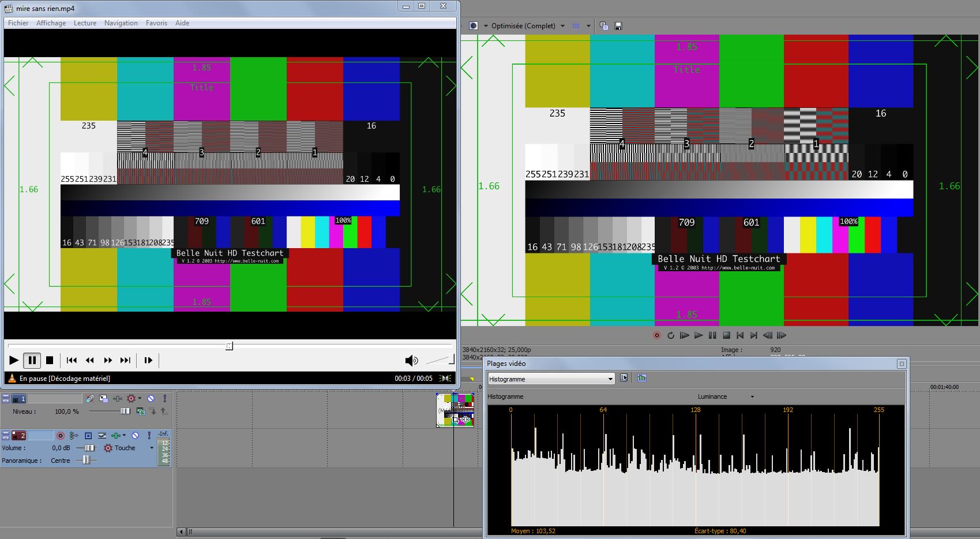This screenshot has height=539, width=980.
Task: Click the audio track 2 number badge
Action: tap(19, 436)
